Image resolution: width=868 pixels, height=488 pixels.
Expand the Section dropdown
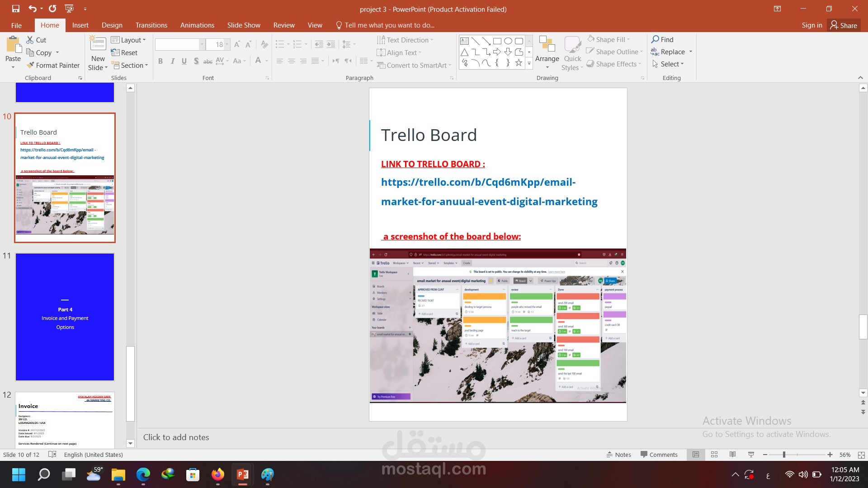point(130,65)
